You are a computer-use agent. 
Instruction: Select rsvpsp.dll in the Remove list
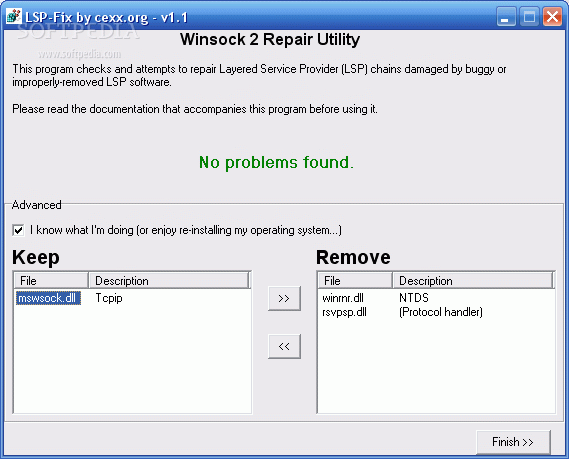(x=344, y=312)
